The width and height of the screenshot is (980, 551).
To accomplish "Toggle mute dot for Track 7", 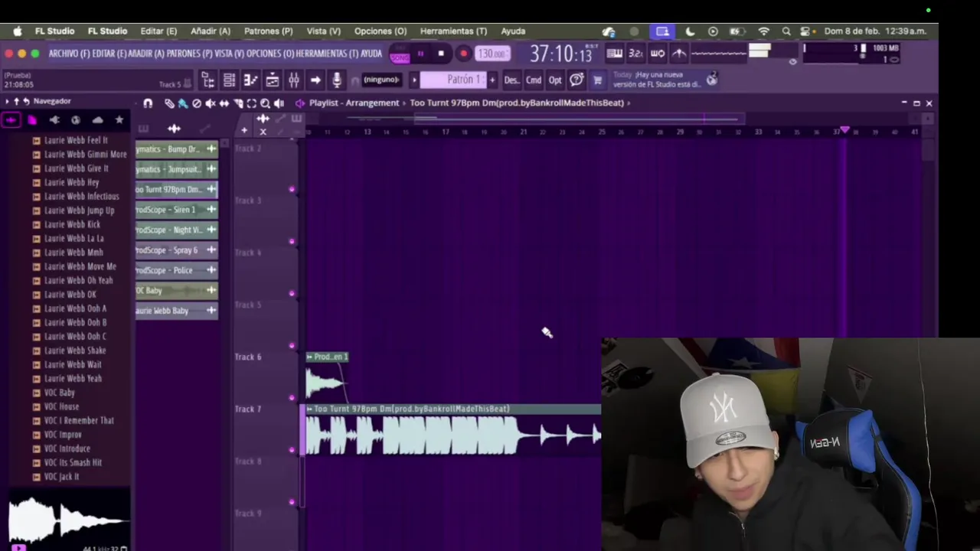I will [292, 450].
